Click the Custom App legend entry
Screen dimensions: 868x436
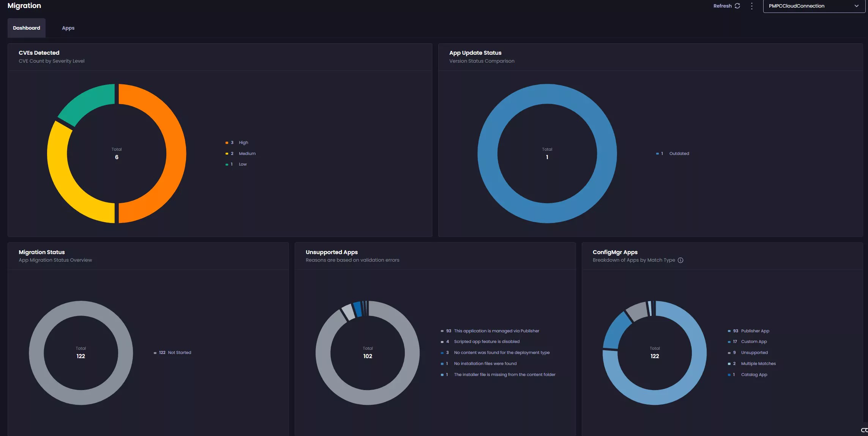(754, 341)
